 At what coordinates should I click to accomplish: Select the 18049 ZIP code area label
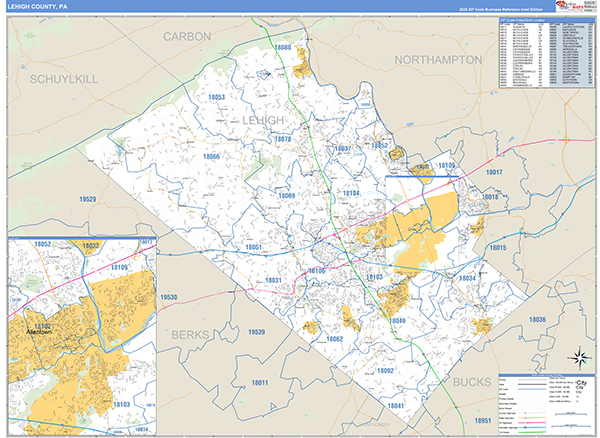(397, 320)
